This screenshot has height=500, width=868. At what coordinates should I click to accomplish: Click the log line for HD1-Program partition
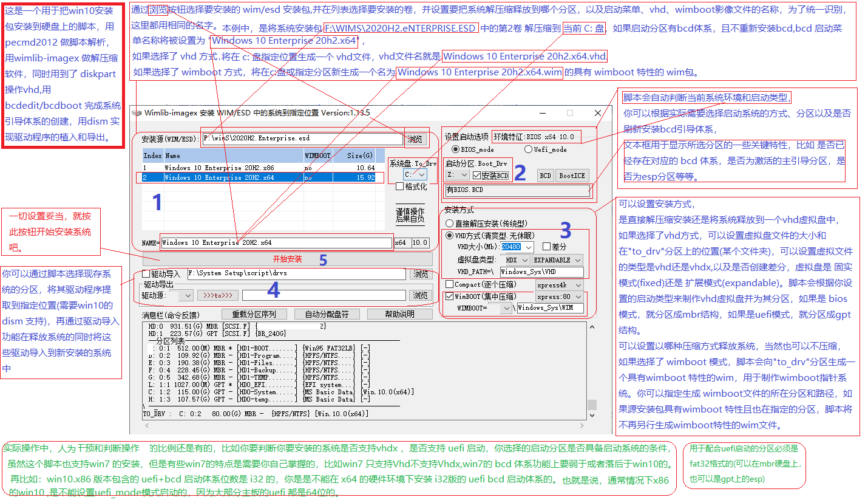tap(259, 354)
